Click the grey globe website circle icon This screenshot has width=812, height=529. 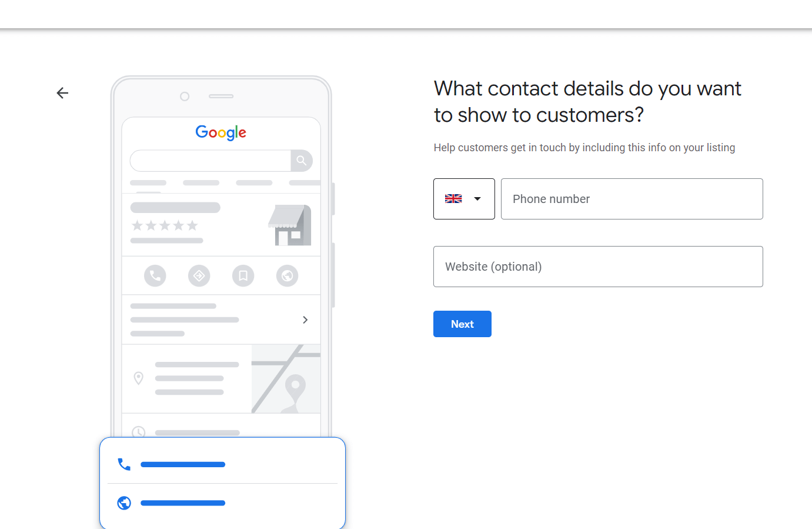click(x=288, y=275)
